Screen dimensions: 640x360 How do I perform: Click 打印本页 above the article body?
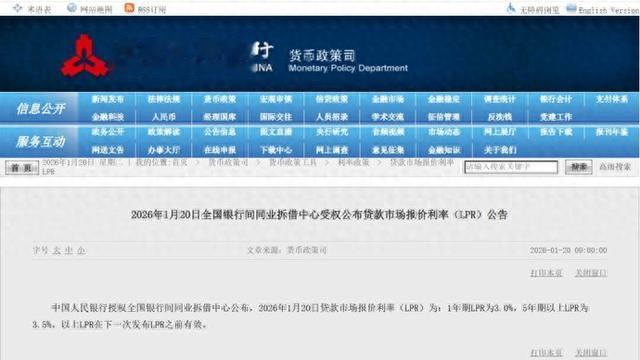[x=546, y=273]
